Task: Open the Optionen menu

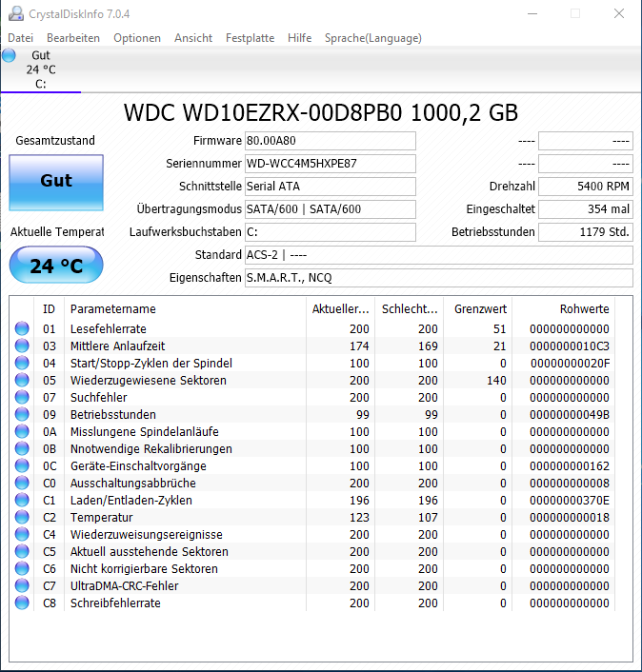Action: click(x=137, y=38)
